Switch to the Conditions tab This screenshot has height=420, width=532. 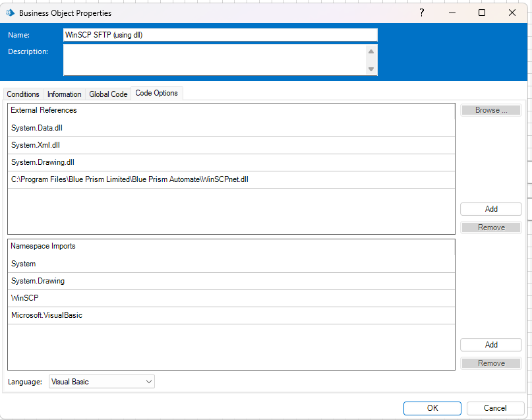23,94
